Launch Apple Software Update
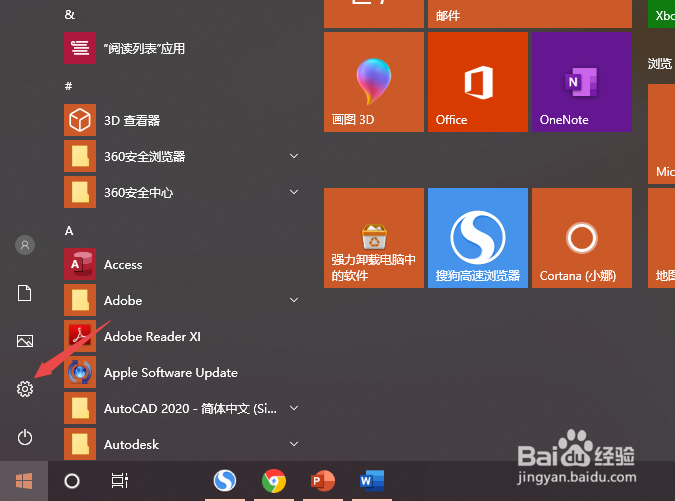 point(183,372)
